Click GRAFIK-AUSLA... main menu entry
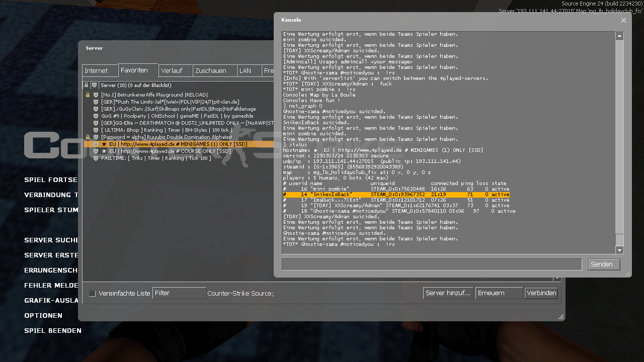 [51, 301]
